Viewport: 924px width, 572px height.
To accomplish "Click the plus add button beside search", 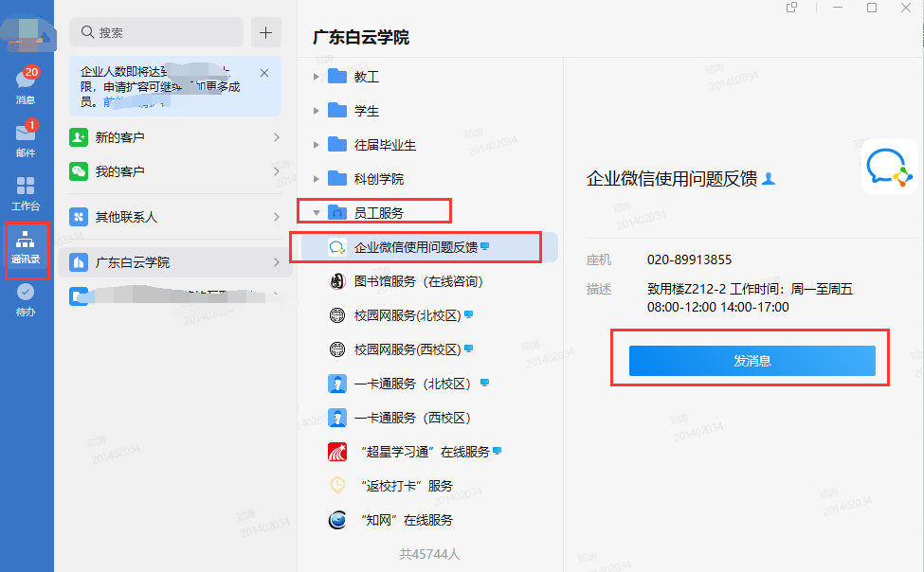I will point(265,32).
